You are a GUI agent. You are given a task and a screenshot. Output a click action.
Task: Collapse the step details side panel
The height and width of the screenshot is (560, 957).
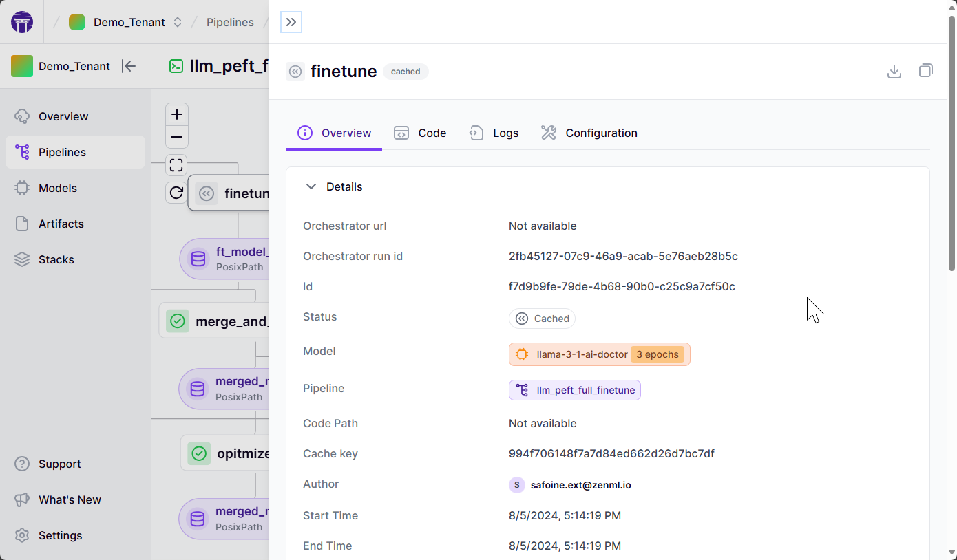(x=291, y=22)
